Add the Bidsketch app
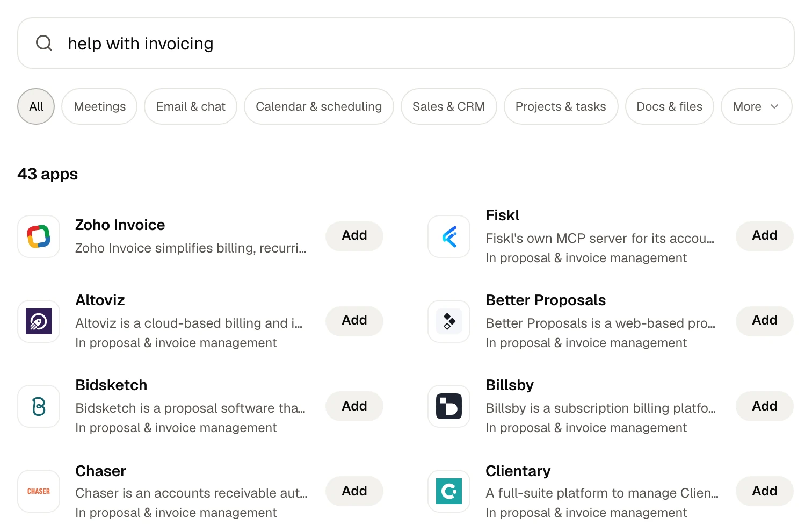Image resolution: width=812 pixels, height=532 pixels. pos(354,406)
